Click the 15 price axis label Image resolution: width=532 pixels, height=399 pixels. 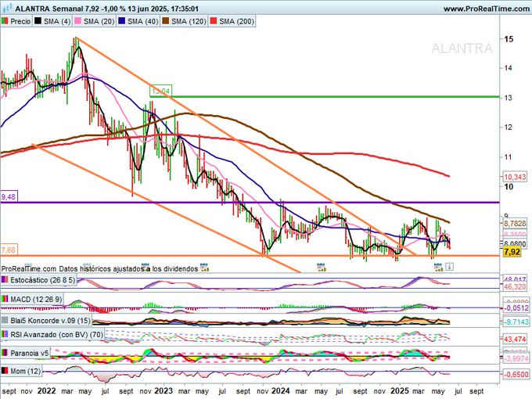click(x=509, y=38)
